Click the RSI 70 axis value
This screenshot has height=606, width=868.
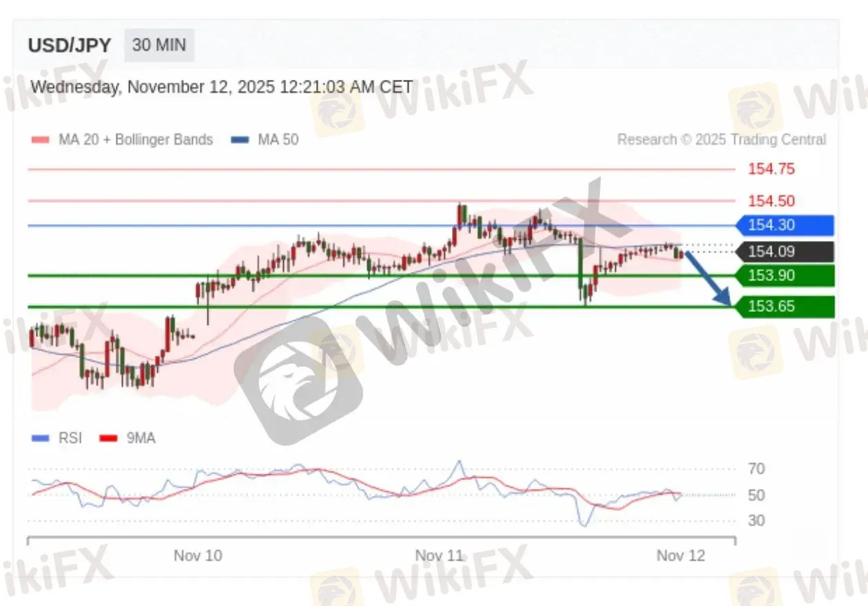(756, 469)
